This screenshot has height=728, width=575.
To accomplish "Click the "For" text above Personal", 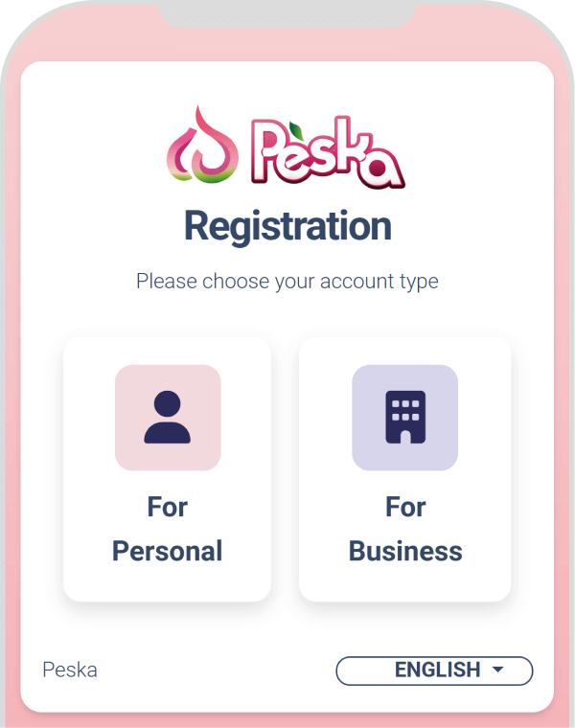I will click(168, 507).
